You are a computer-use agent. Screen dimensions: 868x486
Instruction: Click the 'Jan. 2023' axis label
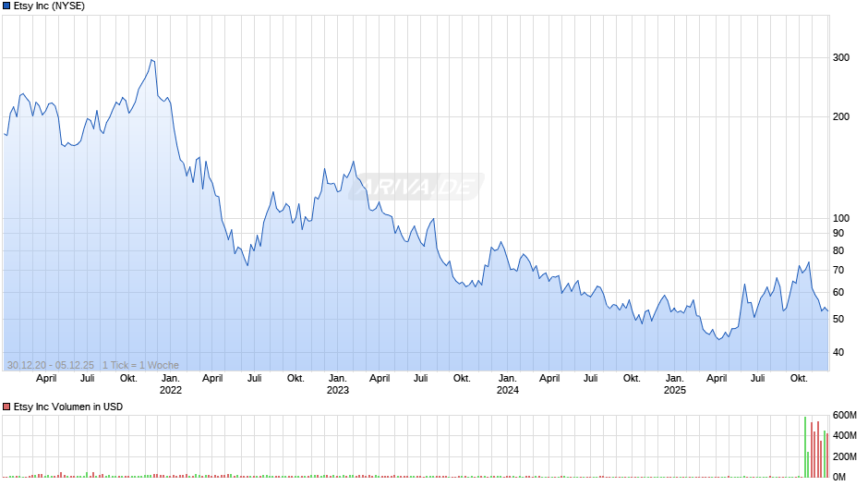pyautogui.click(x=338, y=384)
